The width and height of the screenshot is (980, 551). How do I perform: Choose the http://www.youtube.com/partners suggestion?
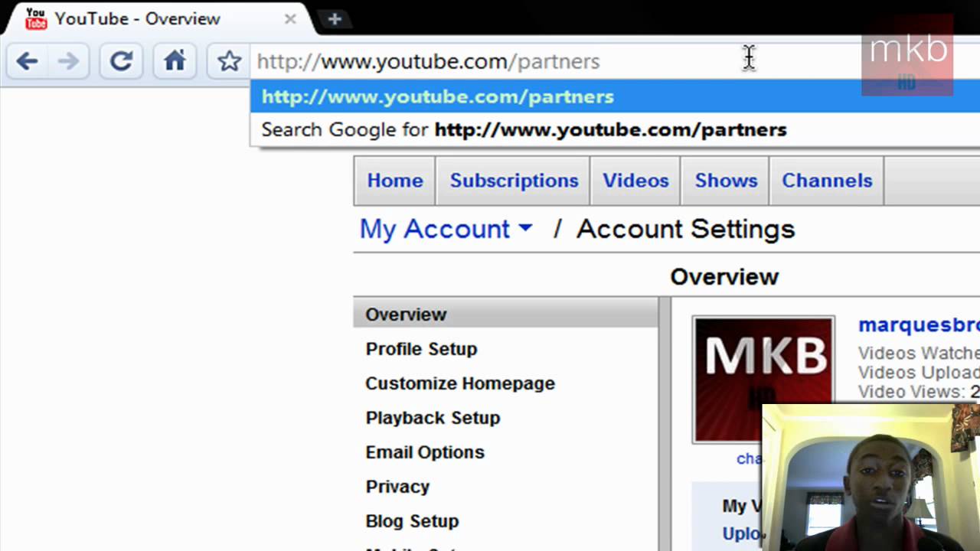tap(615, 96)
